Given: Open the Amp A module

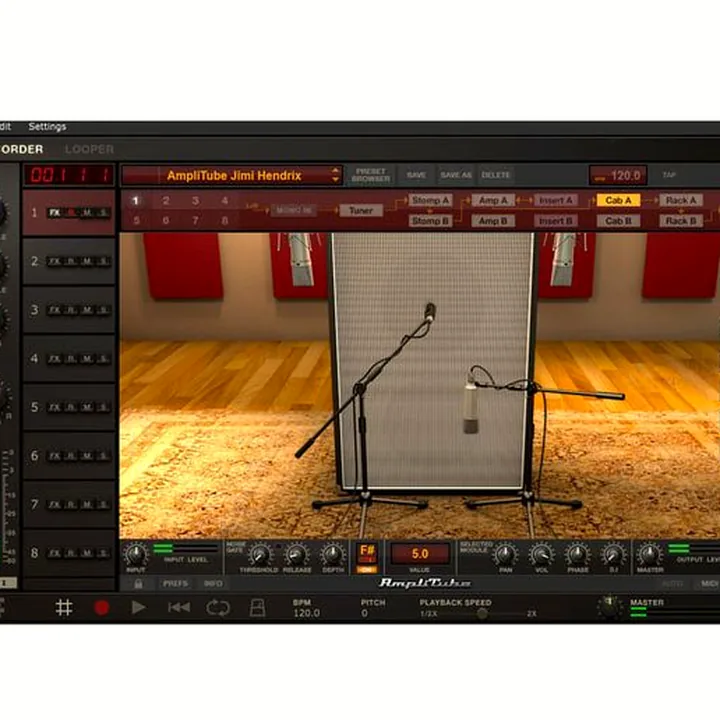Looking at the screenshot, I should point(493,200).
